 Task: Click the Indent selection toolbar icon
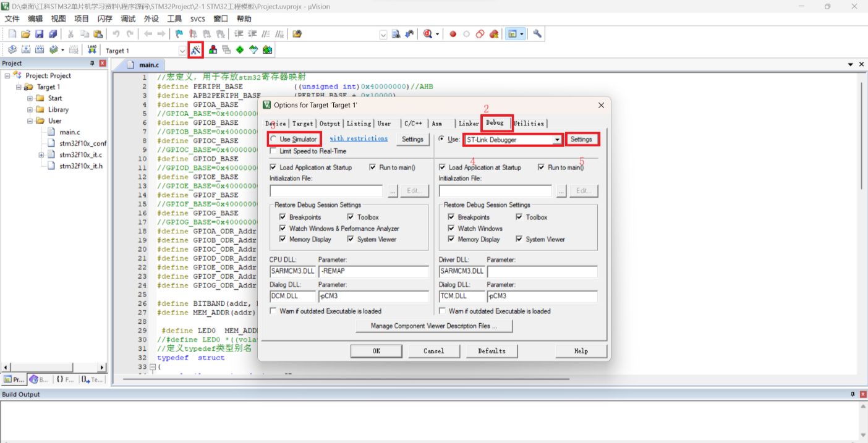239,34
